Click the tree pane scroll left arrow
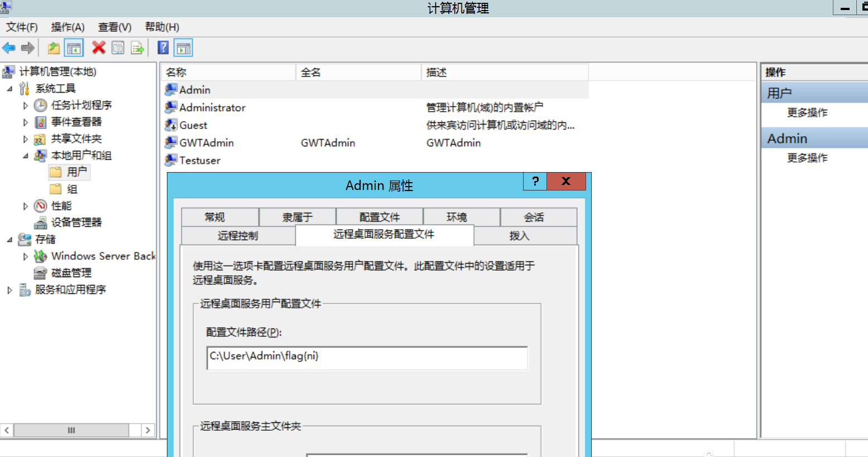868x457 pixels. [x=7, y=430]
